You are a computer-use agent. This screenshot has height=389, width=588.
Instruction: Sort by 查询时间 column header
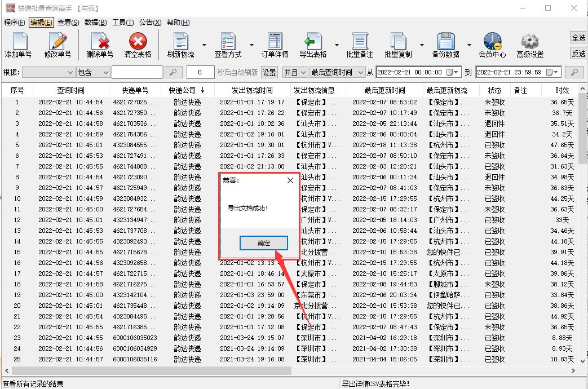pos(71,90)
